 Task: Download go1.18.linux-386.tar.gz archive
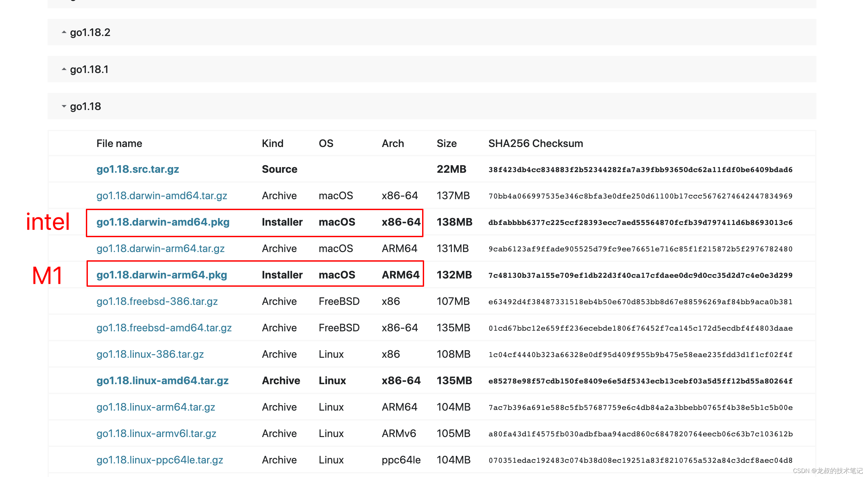point(150,354)
